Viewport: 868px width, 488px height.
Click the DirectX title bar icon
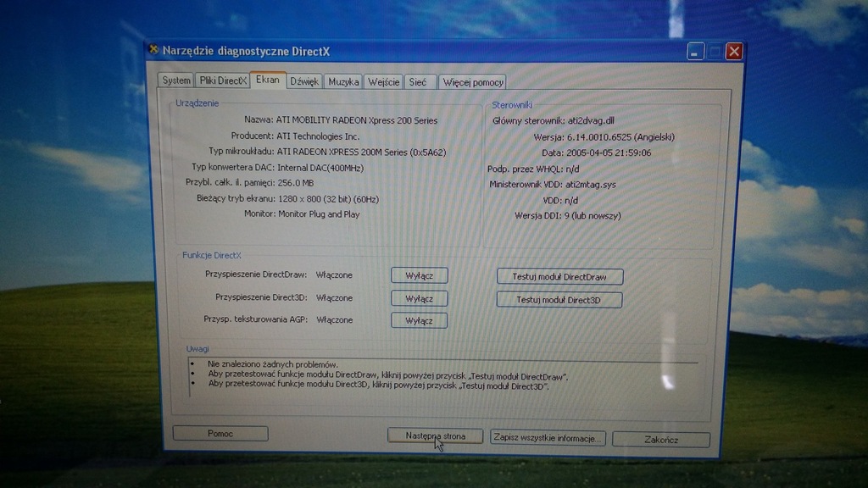[153, 50]
